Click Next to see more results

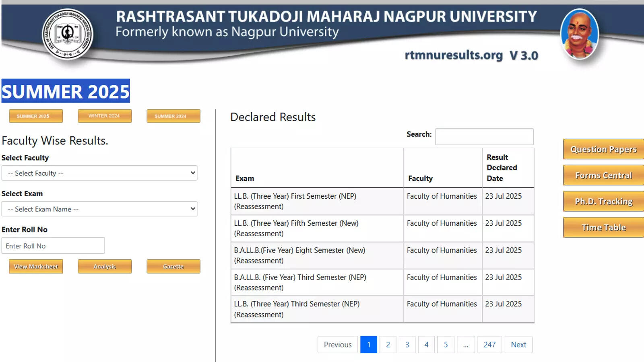518,344
